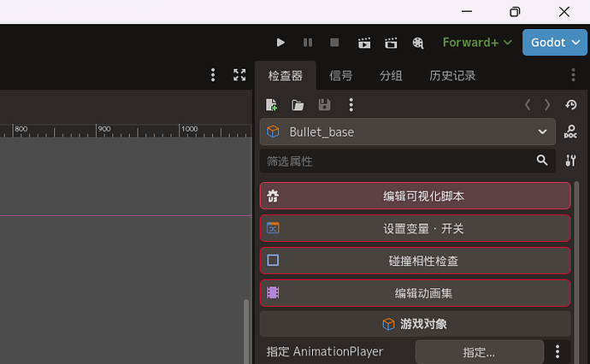Click the 设置变量 · 开关 button
Viewport: 590px width, 364px height.
(x=415, y=228)
